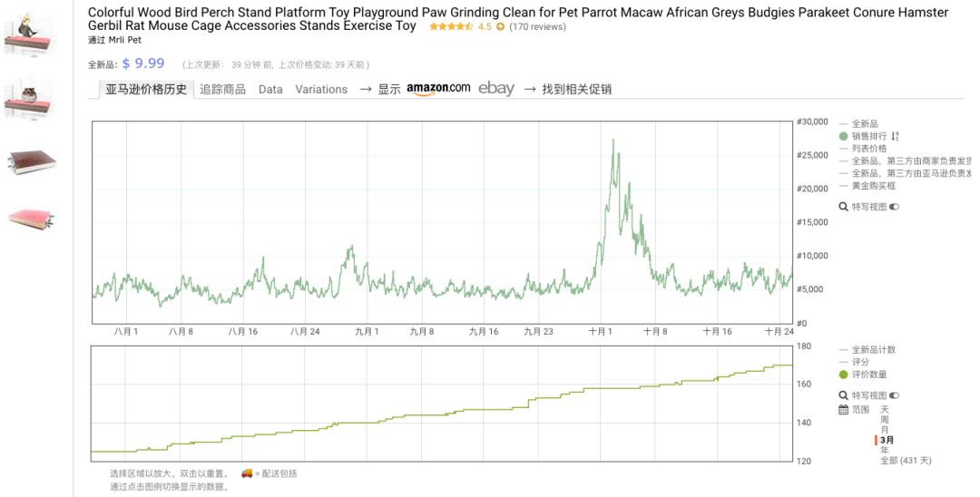This screenshot has width=980, height=497.
Task: Toggle 特写视图 switch for the review chart
Action: click(x=894, y=395)
